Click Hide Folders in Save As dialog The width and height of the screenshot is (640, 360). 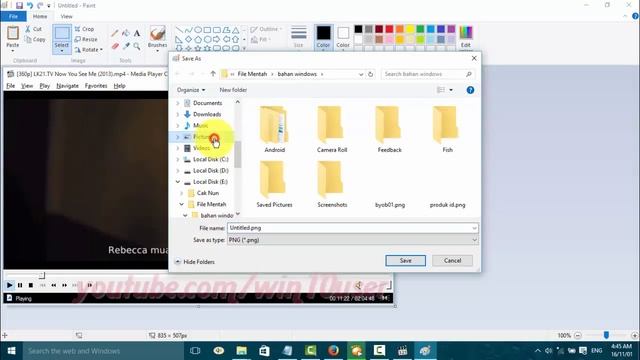(195, 262)
